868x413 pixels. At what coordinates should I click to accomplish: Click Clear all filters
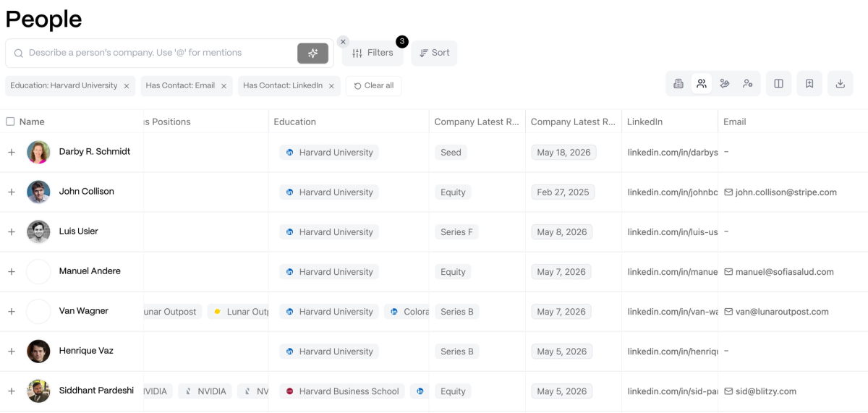click(374, 86)
